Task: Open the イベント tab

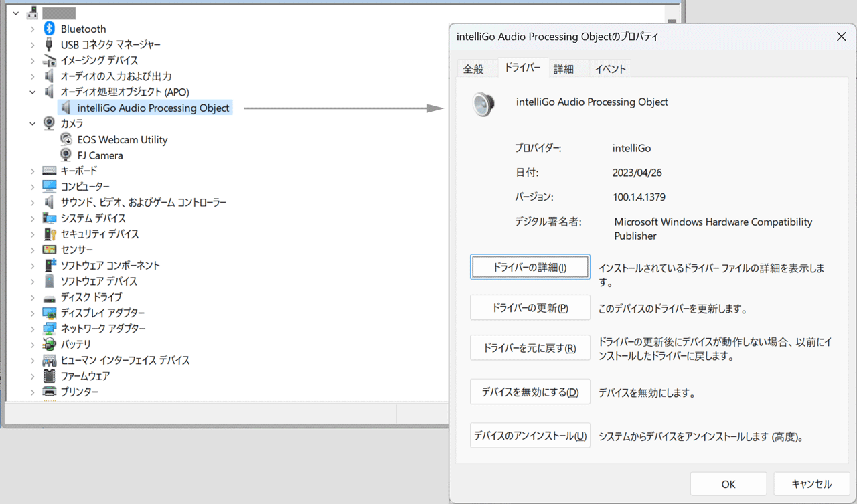Action: coord(611,69)
